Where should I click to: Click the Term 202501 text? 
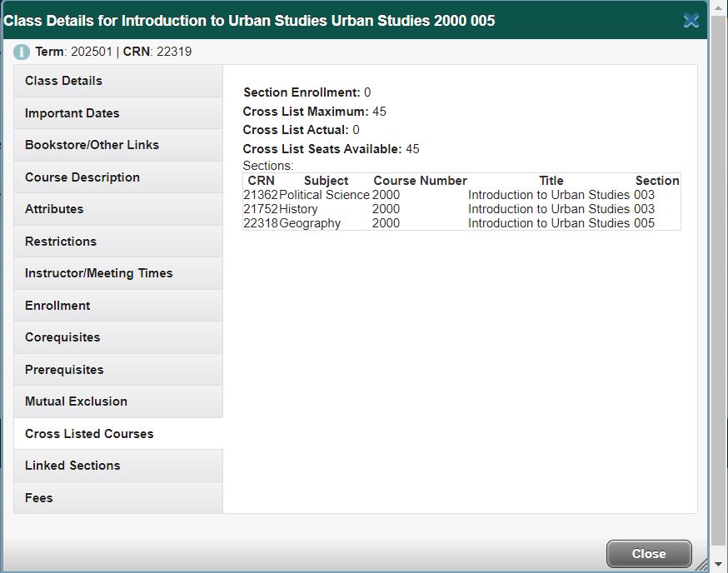pos(74,52)
